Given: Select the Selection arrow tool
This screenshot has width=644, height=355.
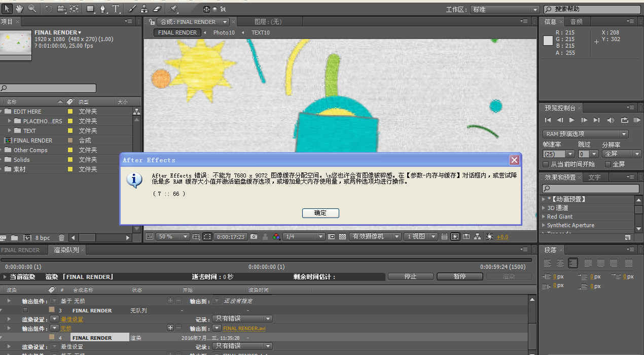Looking at the screenshot, I should (x=7, y=9).
